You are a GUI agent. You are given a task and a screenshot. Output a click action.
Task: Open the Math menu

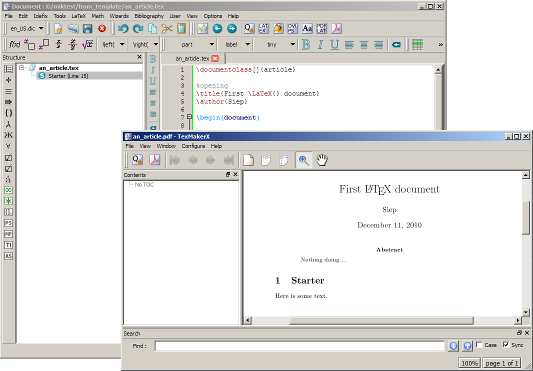pos(98,16)
